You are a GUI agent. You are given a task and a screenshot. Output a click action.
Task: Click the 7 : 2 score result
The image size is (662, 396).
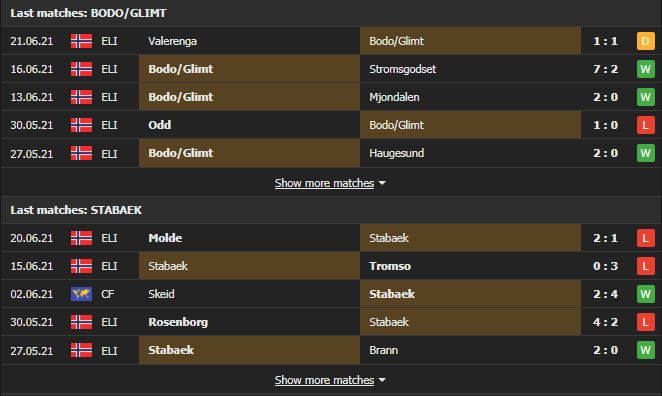coord(605,69)
